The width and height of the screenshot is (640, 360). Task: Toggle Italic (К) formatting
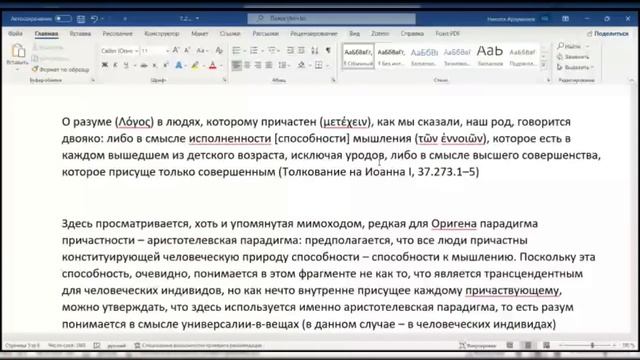(115, 65)
